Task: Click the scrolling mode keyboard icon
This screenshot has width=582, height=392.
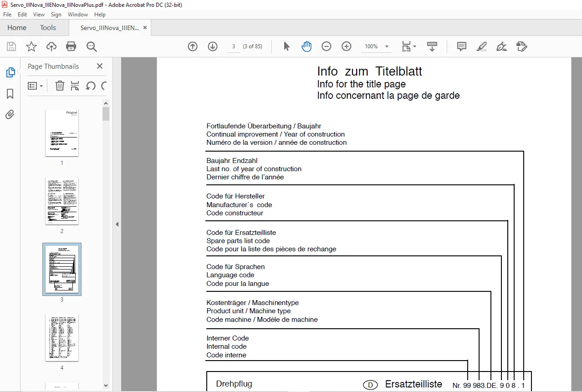Action: click(x=432, y=46)
